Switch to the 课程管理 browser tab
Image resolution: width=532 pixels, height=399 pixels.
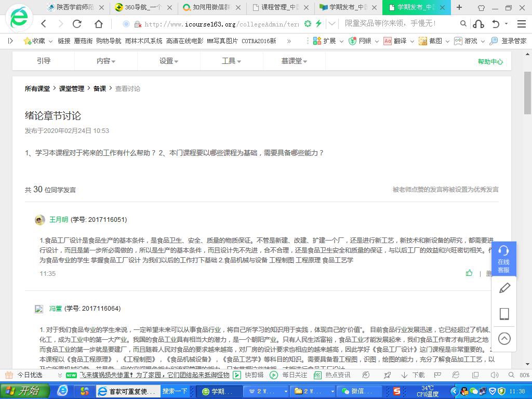click(281, 7)
